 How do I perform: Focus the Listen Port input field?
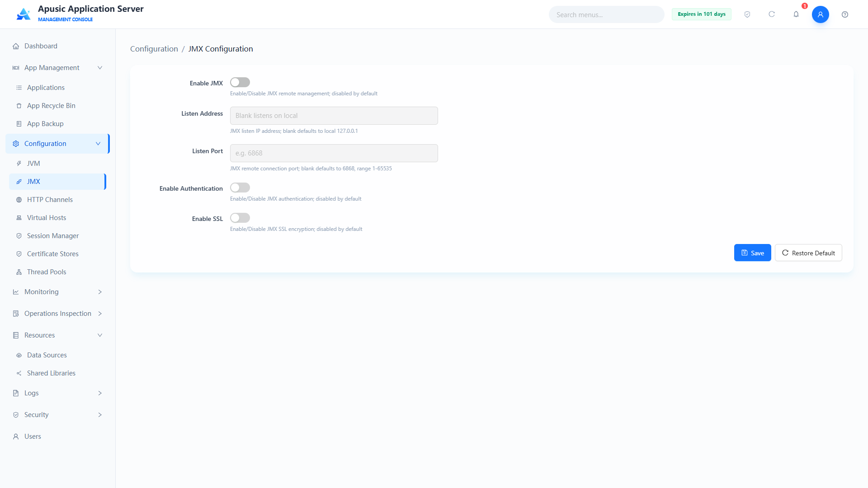334,153
